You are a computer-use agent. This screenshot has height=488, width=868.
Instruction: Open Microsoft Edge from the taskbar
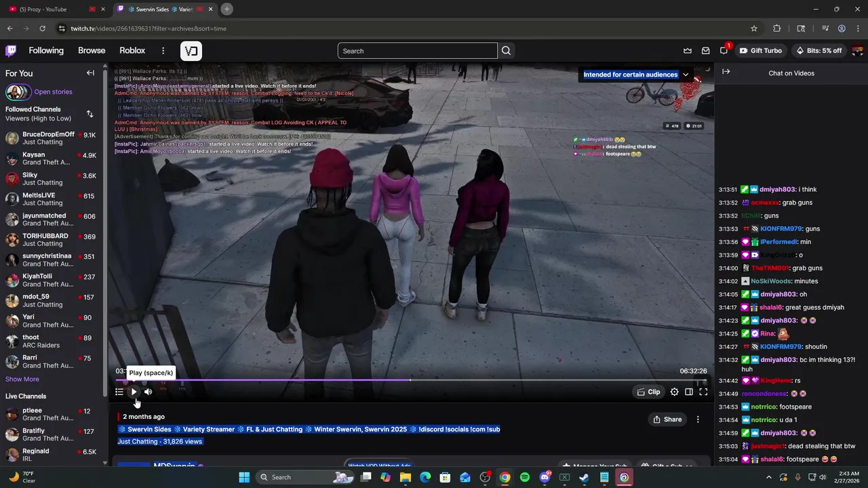pyautogui.click(x=425, y=477)
